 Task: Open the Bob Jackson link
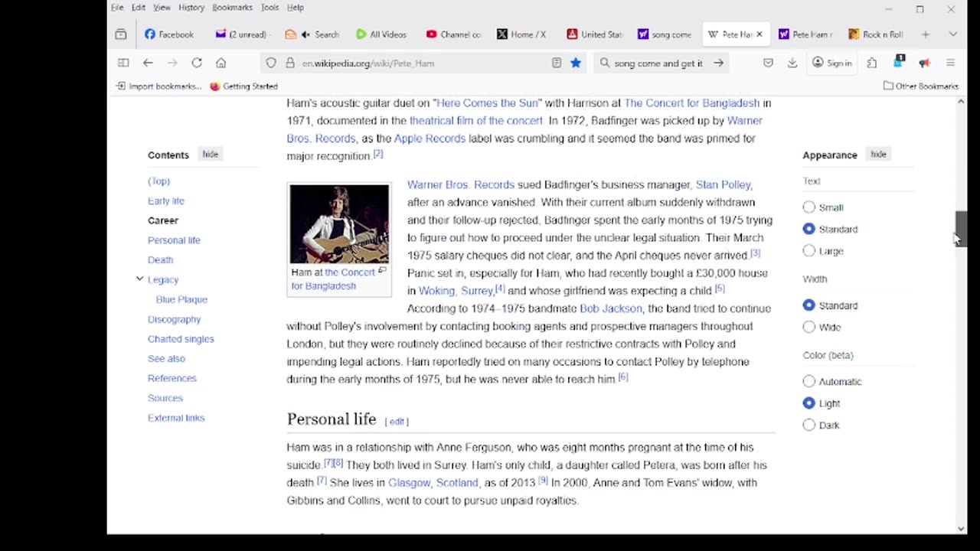pyautogui.click(x=611, y=308)
